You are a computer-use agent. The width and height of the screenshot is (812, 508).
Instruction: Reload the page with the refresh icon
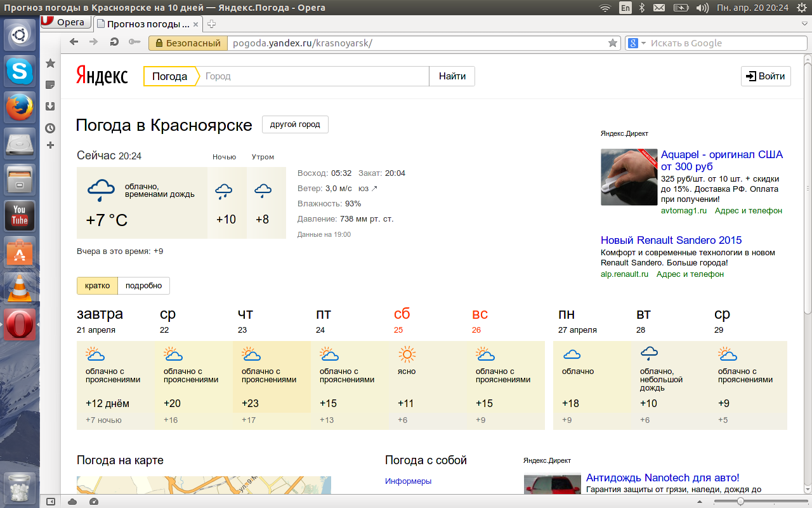click(x=114, y=43)
